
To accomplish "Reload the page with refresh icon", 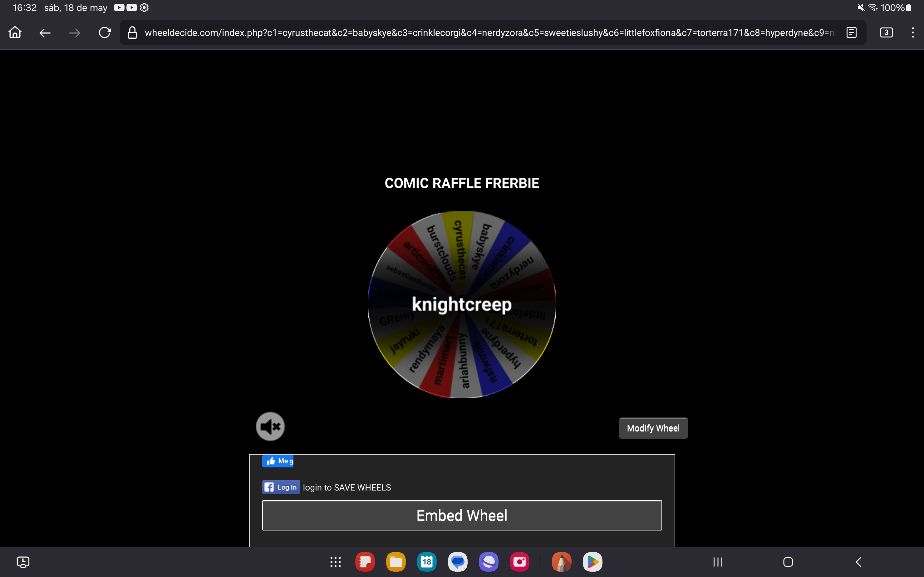I will click(105, 33).
